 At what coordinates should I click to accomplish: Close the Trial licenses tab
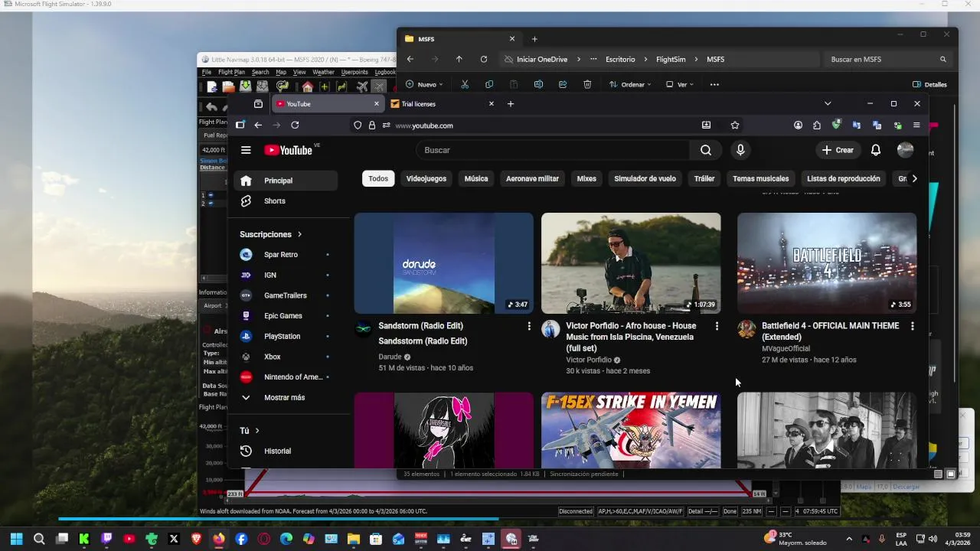491,103
